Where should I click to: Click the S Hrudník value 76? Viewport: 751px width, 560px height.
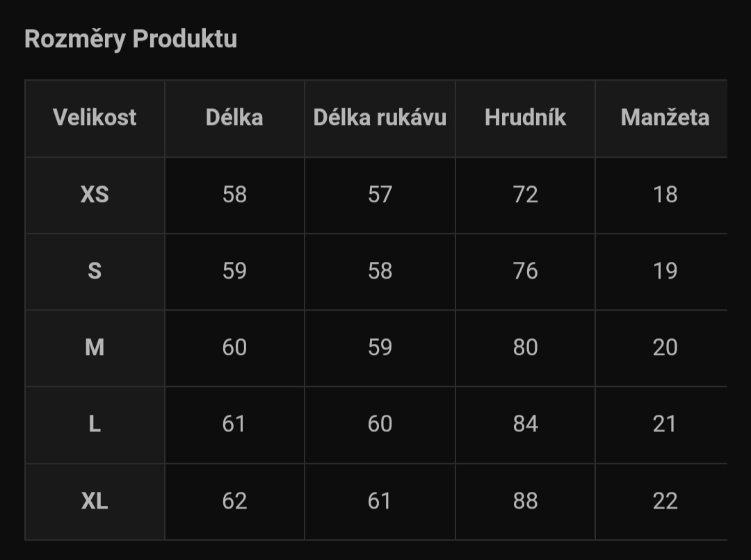click(x=526, y=271)
